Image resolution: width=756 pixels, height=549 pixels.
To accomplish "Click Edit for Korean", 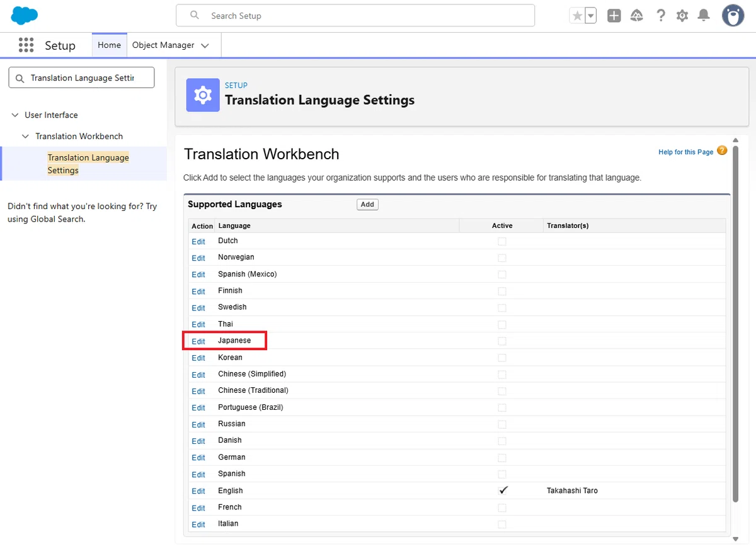I will coord(198,358).
